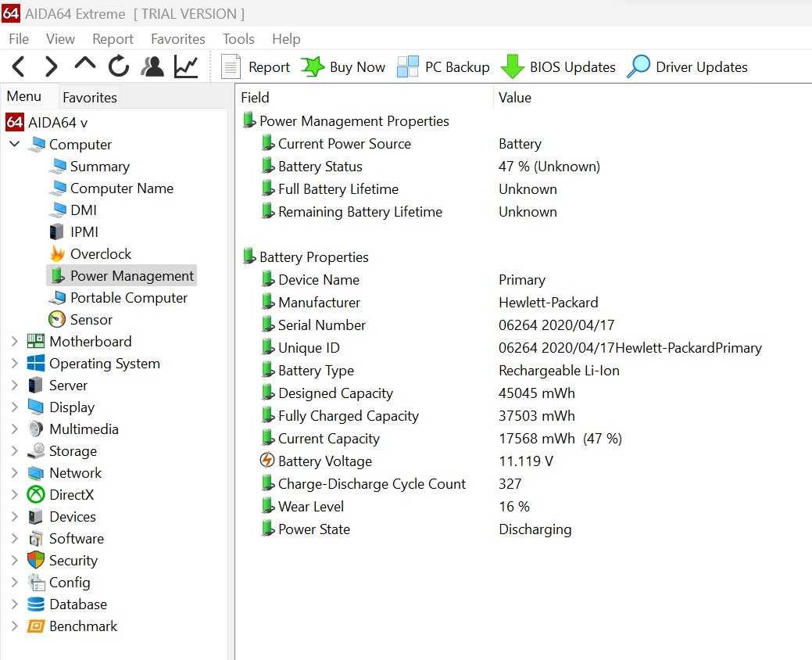Expand the Storage tree node
The height and width of the screenshot is (660, 812).
tap(15, 450)
